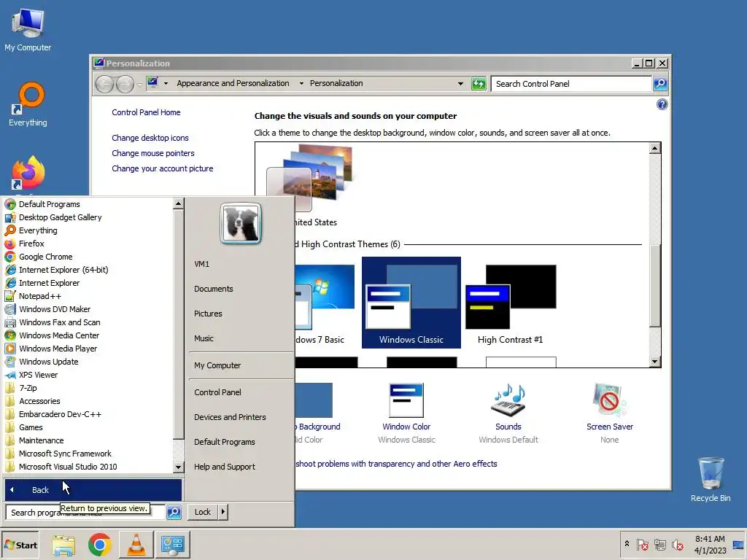Image resolution: width=747 pixels, height=560 pixels.
Task: Click the Start button
Action: [20, 545]
